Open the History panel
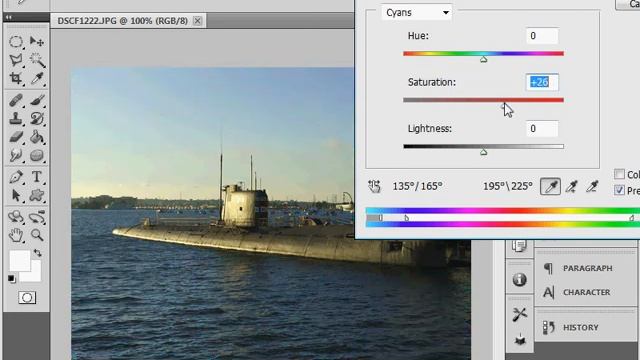Screen dimensions: 640x360 point(580,327)
